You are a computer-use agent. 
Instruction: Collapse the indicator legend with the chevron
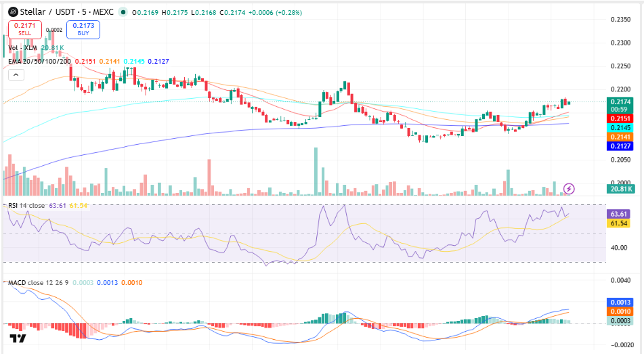[x=16, y=74]
